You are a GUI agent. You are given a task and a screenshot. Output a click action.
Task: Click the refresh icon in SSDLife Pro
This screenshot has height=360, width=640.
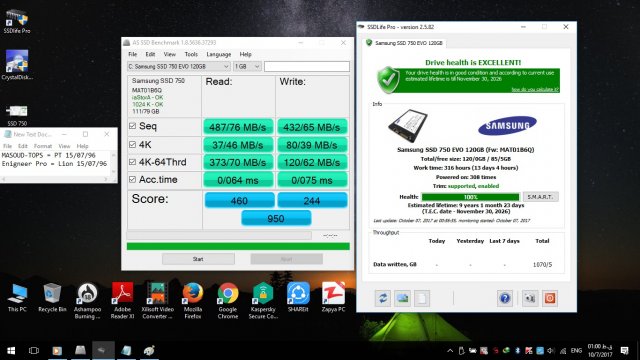[x=383, y=298]
